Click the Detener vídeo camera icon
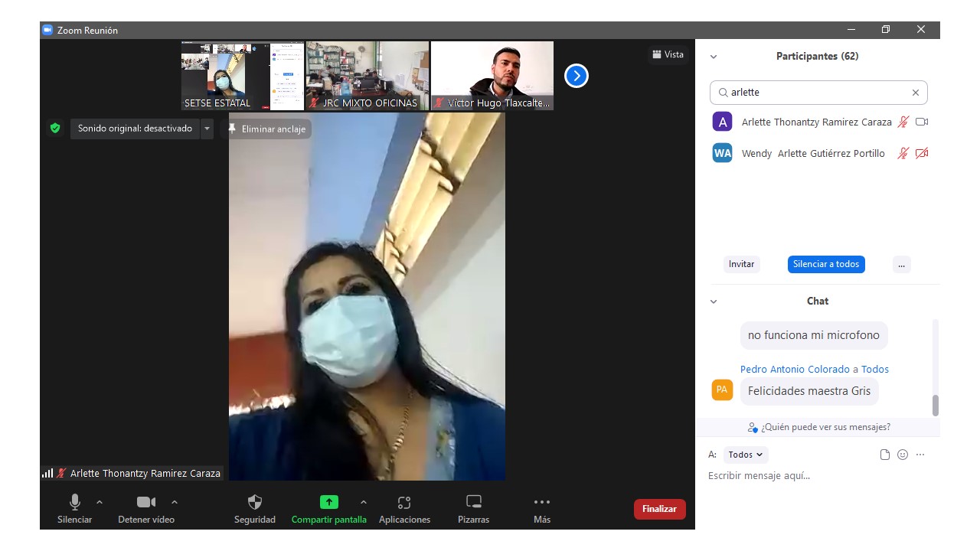 146,502
